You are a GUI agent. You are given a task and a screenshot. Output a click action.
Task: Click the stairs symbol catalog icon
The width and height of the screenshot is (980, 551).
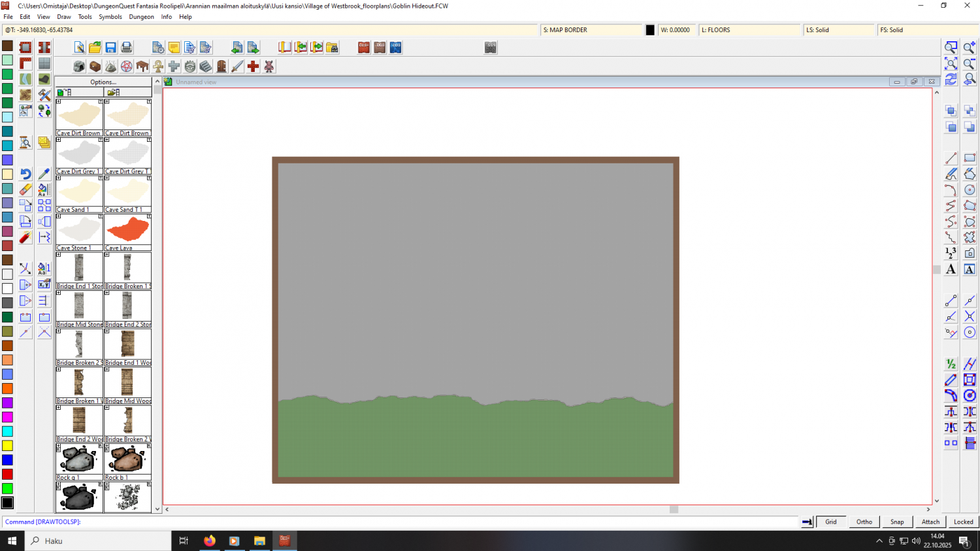pos(206,67)
